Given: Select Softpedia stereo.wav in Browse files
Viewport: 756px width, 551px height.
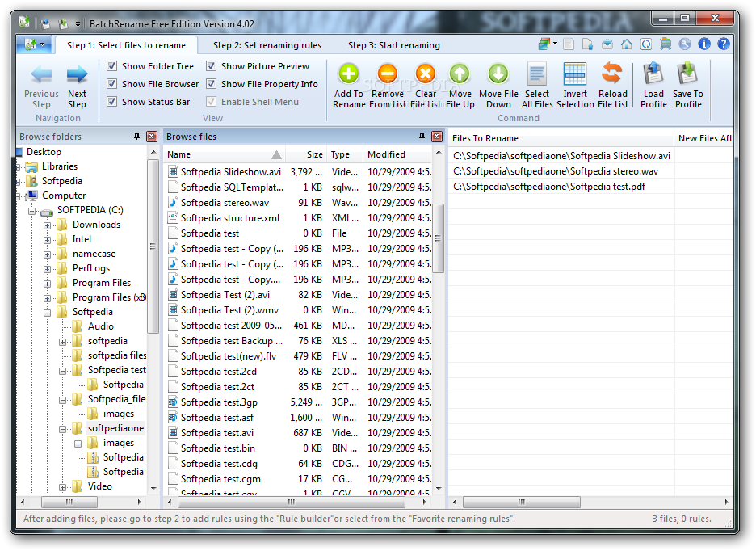Looking at the screenshot, I should coord(225,203).
